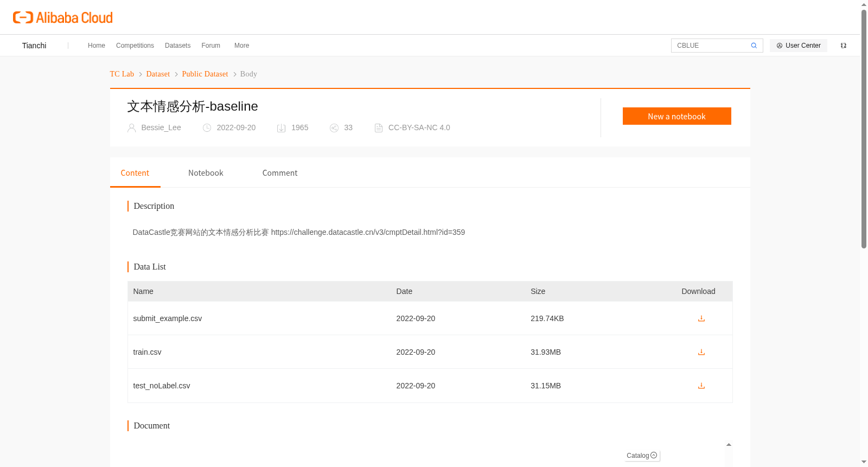Click the Alibaba Cloud logo

click(x=63, y=18)
